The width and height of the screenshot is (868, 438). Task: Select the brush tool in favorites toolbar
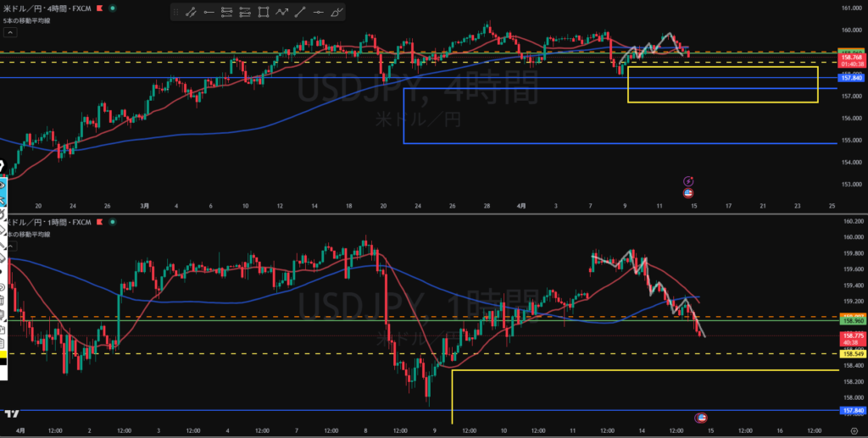(x=337, y=13)
